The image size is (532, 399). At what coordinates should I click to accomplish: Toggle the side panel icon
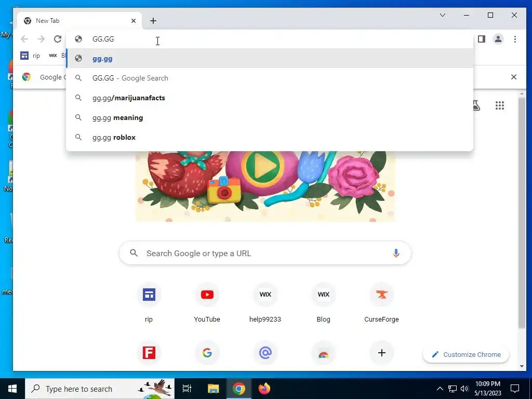tap(482, 39)
